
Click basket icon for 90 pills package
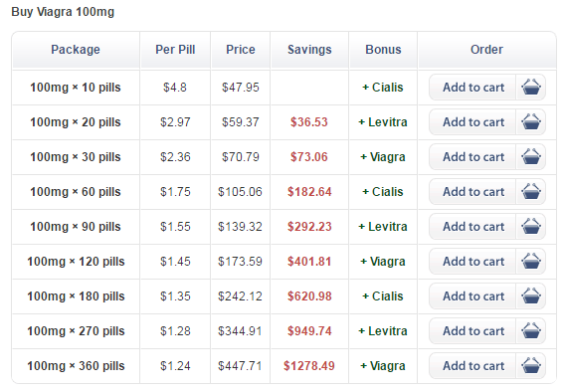531,227
